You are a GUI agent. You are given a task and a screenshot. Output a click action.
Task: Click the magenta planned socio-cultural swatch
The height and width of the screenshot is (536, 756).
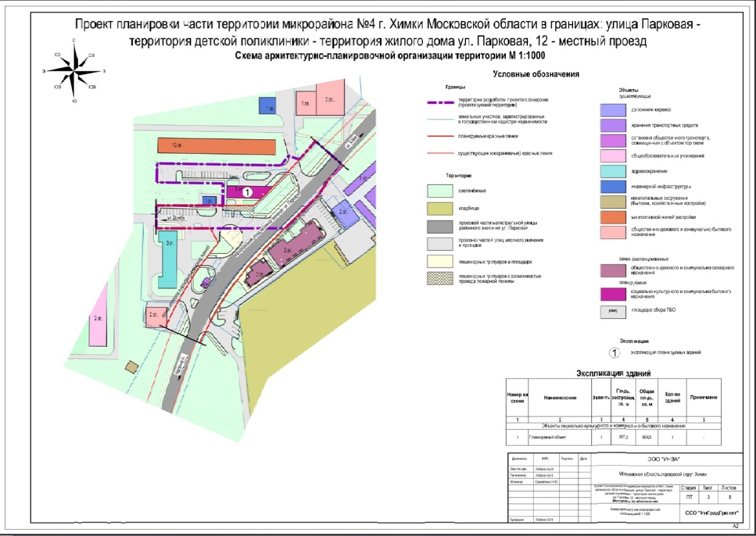click(614, 294)
